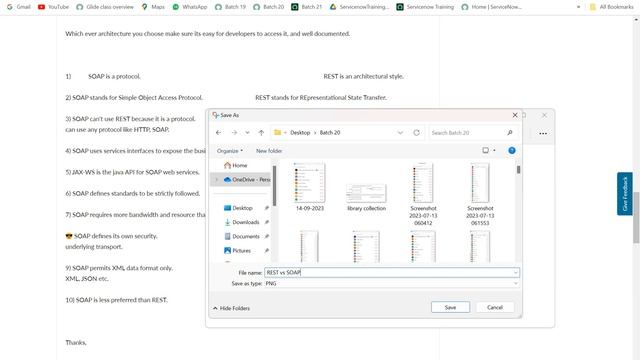Open the WhatsApp bookmark

tap(190, 7)
